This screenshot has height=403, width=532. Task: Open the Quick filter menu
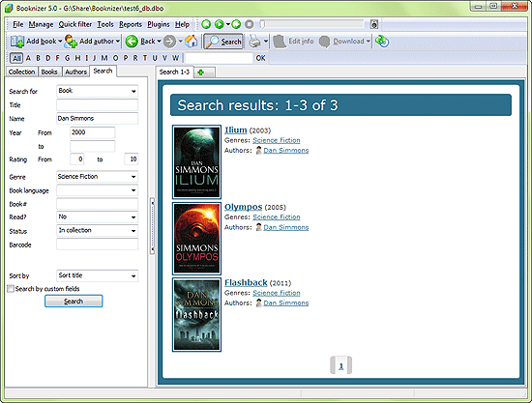click(x=75, y=24)
